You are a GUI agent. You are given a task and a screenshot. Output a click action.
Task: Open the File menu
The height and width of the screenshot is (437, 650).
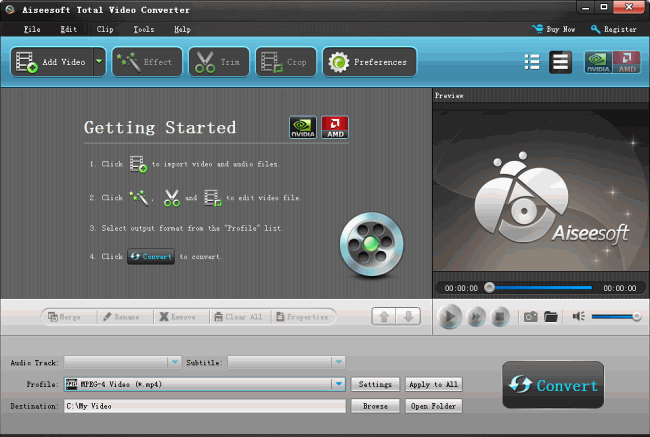point(32,29)
